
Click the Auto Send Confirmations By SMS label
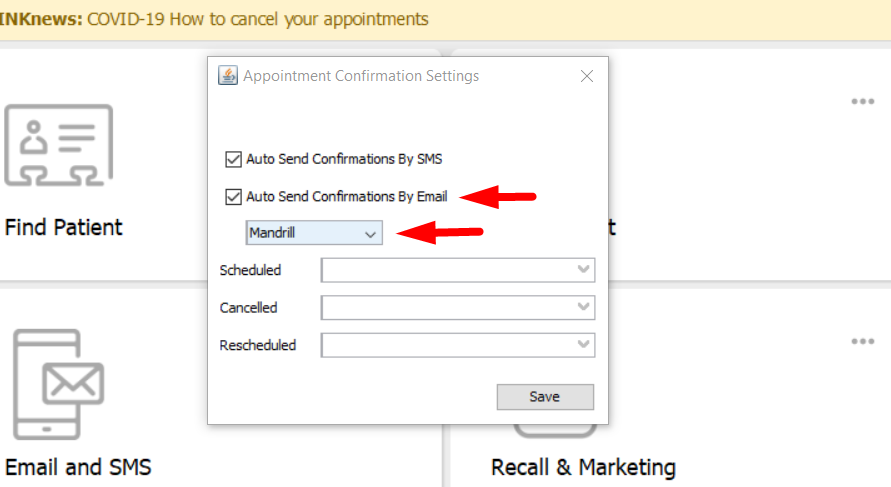(x=344, y=159)
